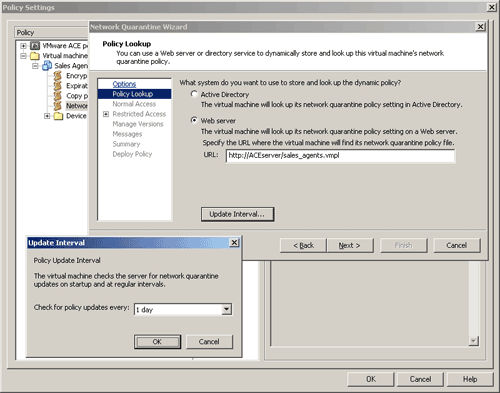Click Next in the Network Quarantine Wizard
500x393 pixels.
350,245
